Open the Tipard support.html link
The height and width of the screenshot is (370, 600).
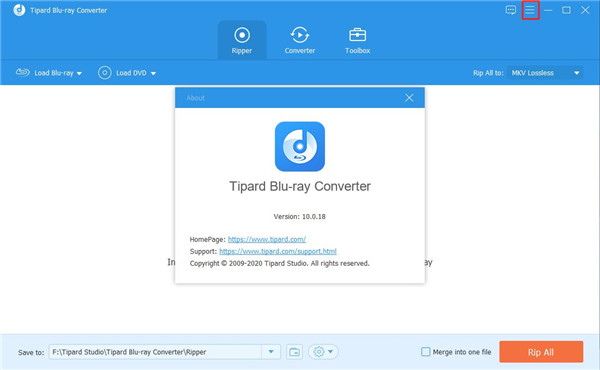click(x=278, y=251)
